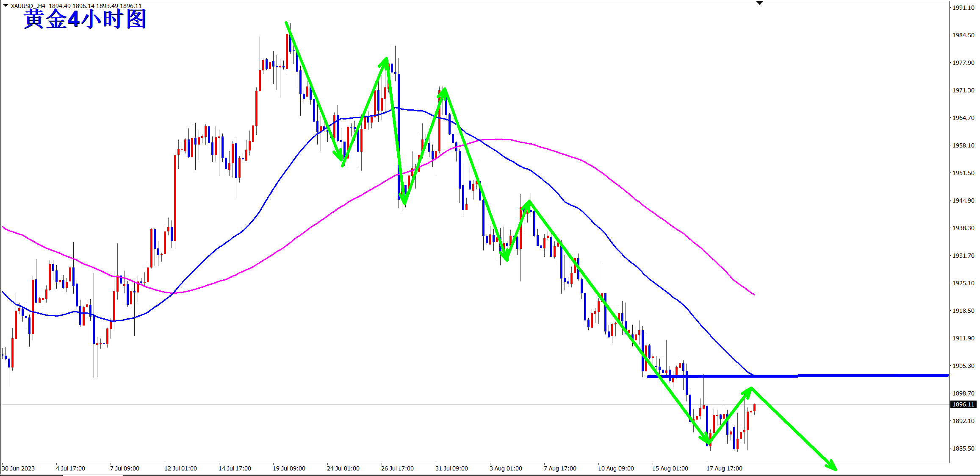The image size is (980, 476).
Task: Click the 10 Aug 09:00 time label
Action: pyautogui.click(x=616, y=468)
